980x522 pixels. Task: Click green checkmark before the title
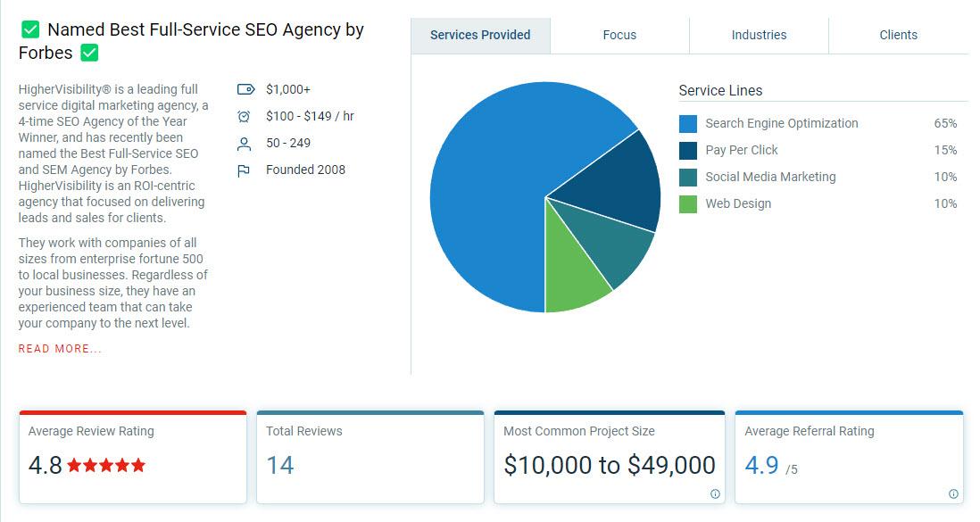point(30,29)
